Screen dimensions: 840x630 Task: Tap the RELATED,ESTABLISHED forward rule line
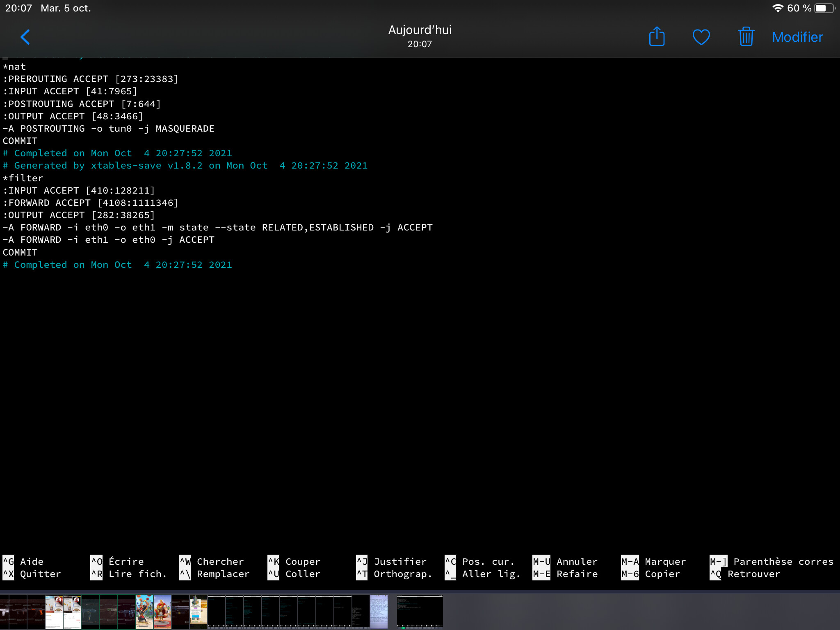coord(217,227)
